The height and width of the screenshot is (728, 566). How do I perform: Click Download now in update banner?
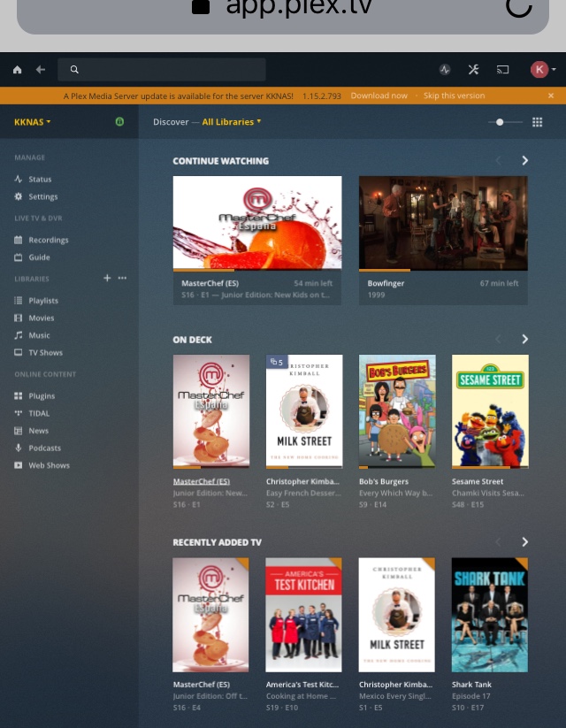(x=379, y=96)
